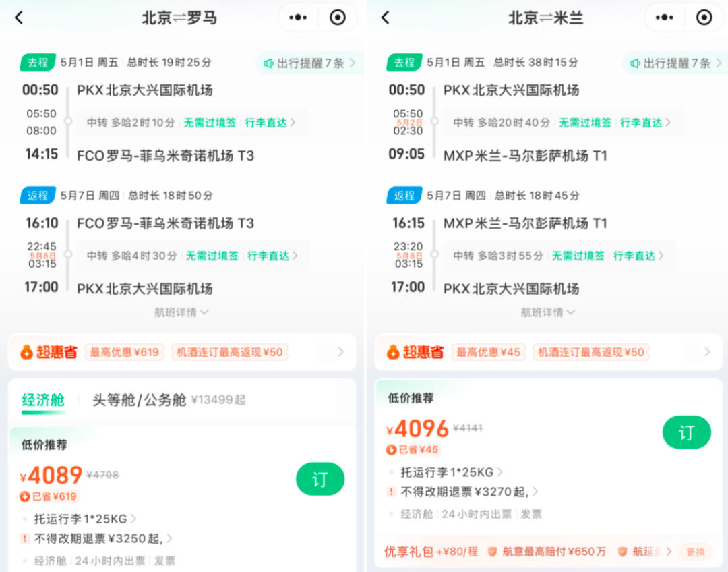Tap the 订 booking button for the ¥4096 fare

click(x=686, y=432)
